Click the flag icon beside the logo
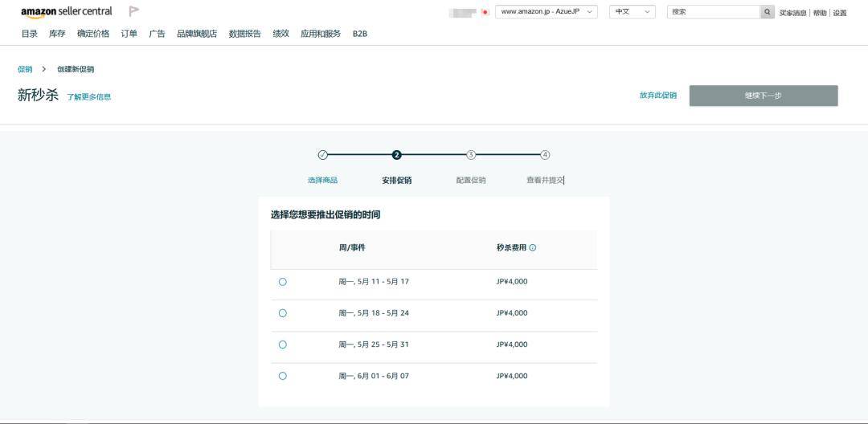Screen dimensions: 868x424 pos(133,11)
